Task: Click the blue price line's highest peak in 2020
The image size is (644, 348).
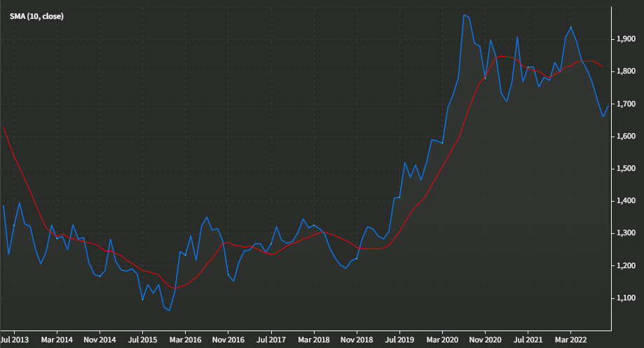Action: click(464, 15)
